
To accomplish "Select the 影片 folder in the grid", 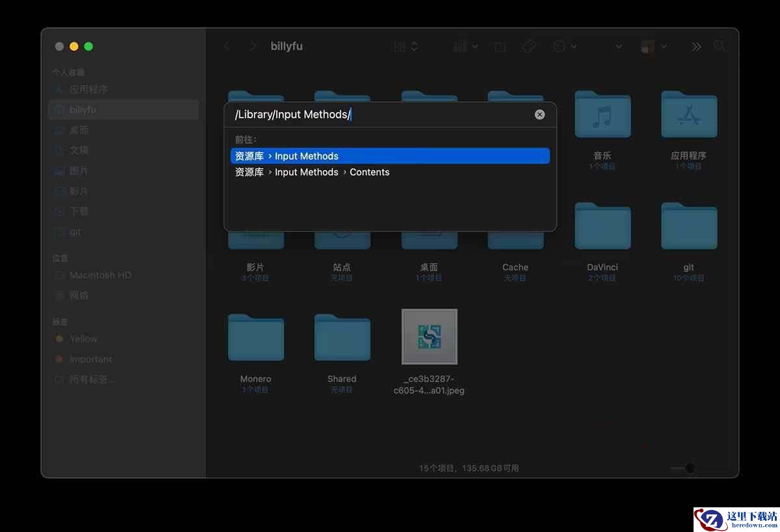I will (x=256, y=240).
